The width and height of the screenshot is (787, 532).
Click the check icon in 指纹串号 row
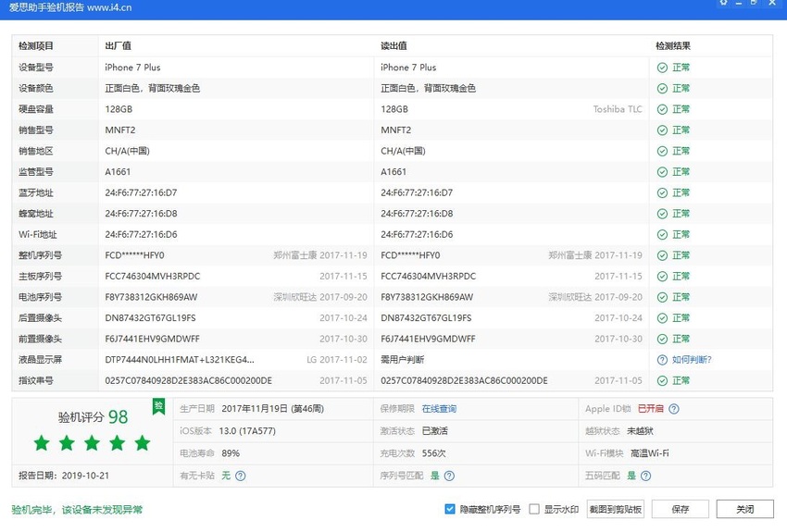point(662,381)
